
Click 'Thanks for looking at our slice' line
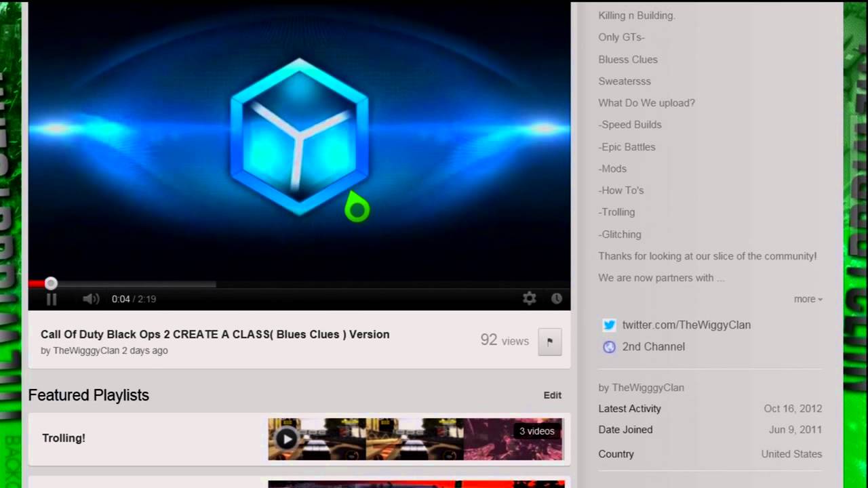click(707, 256)
